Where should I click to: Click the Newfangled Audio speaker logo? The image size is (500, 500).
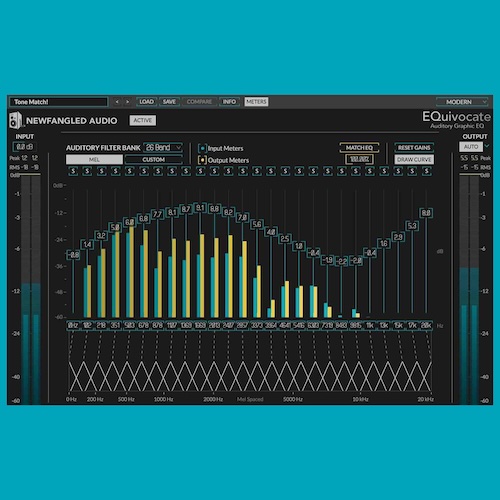[16, 120]
